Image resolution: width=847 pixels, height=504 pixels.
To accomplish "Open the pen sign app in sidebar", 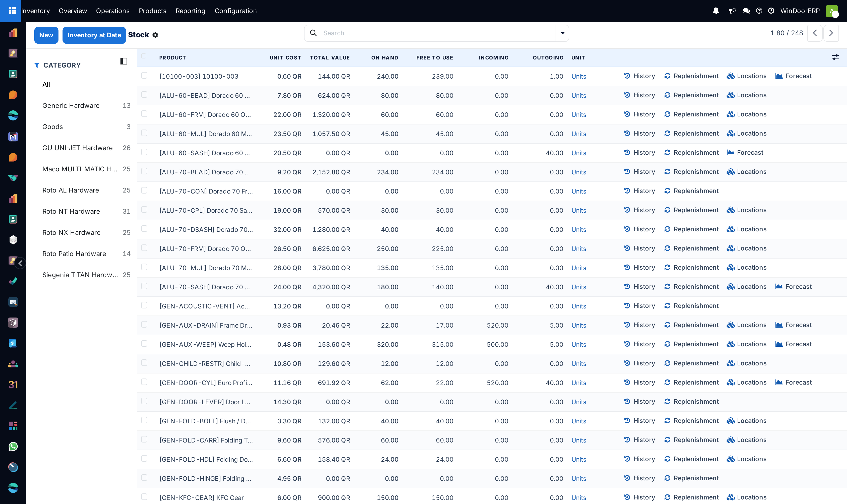I will click(13, 405).
